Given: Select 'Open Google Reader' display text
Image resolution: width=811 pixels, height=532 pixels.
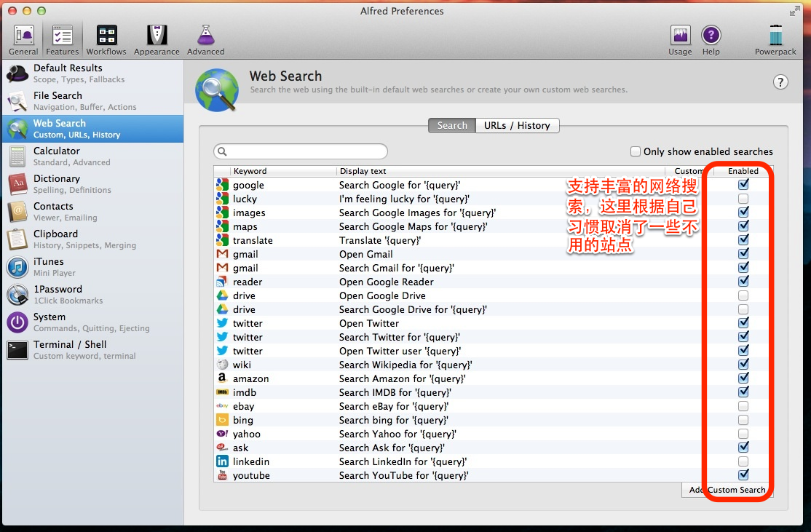Looking at the screenshot, I should pyautogui.click(x=387, y=282).
